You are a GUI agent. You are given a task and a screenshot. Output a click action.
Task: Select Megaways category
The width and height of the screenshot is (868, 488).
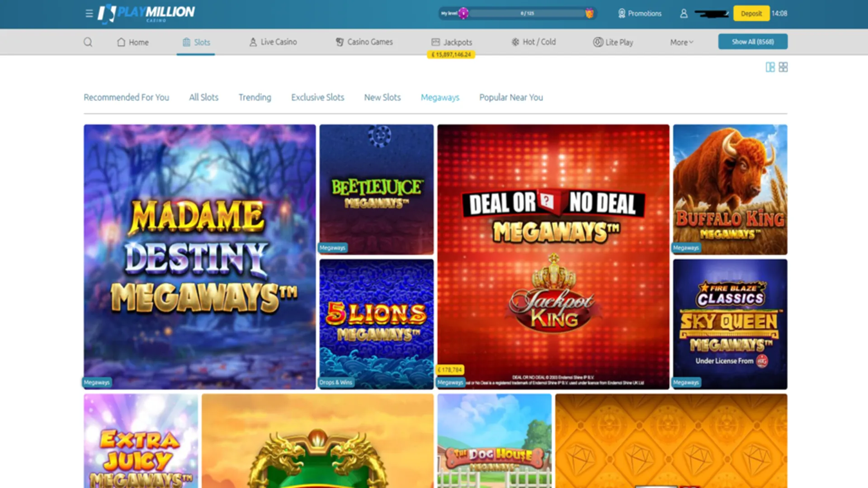point(440,97)
